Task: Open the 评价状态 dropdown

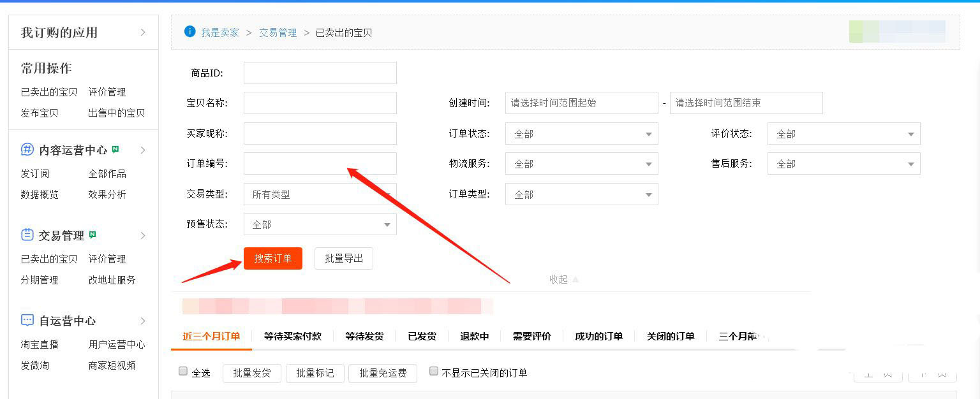Action: pos(844,134)
